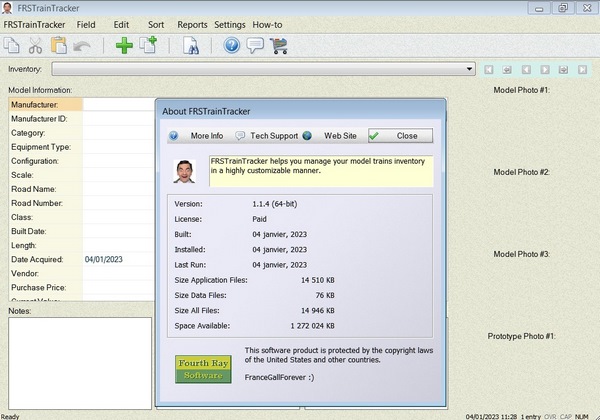Screen dimensions: 600x420
Task: Click the Copy icon in the toolbar
Action: tap(11, 46)
